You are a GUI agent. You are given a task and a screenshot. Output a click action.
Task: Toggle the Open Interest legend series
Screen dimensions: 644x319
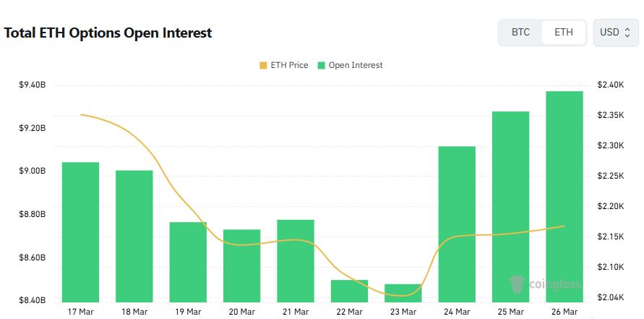point(356,65)
